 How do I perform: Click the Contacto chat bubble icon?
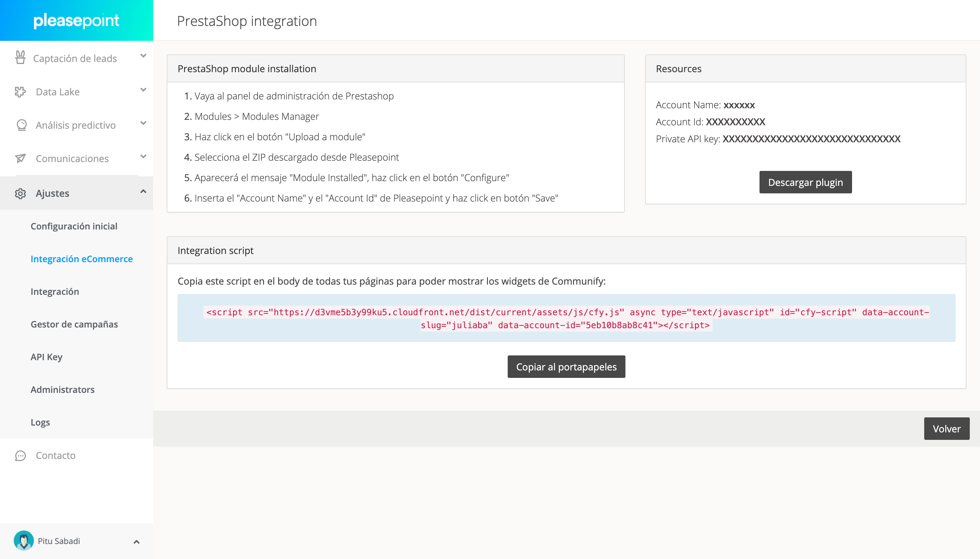click(20, 456)
